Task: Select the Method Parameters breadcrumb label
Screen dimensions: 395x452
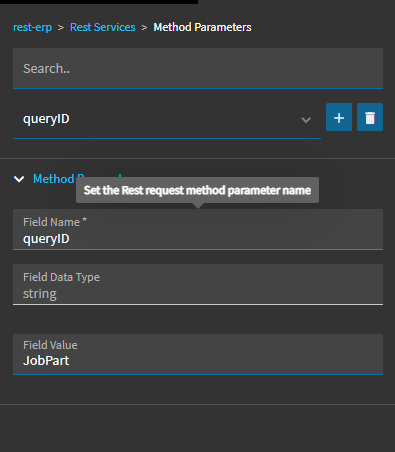Action: click(202, 27)
